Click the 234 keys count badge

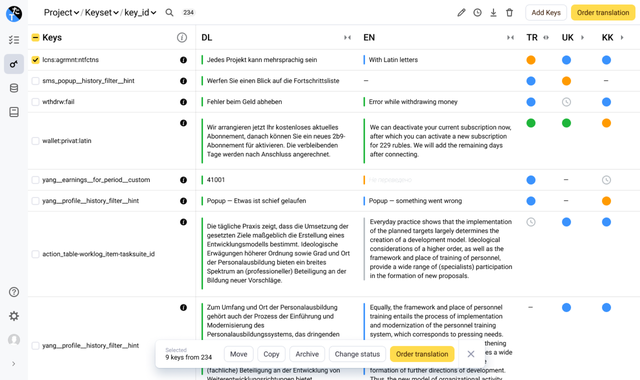pyautogui.click(x=189, y=13)
